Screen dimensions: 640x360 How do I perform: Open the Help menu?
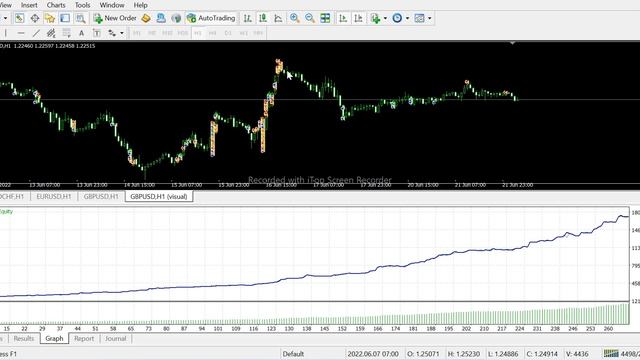(x=140, y=5)
